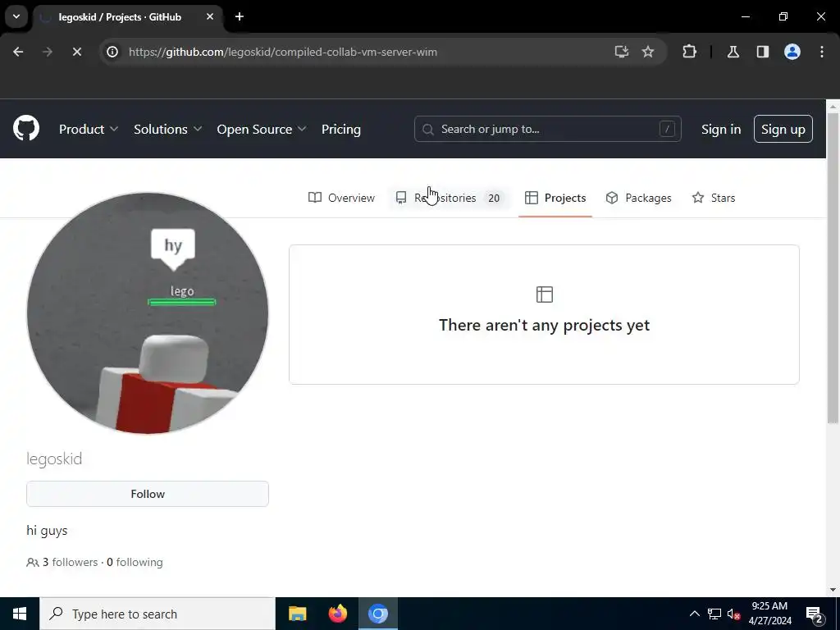Go back with the browser back arrow
Screen dimensions: 840x630
click(x=18, y=52)
